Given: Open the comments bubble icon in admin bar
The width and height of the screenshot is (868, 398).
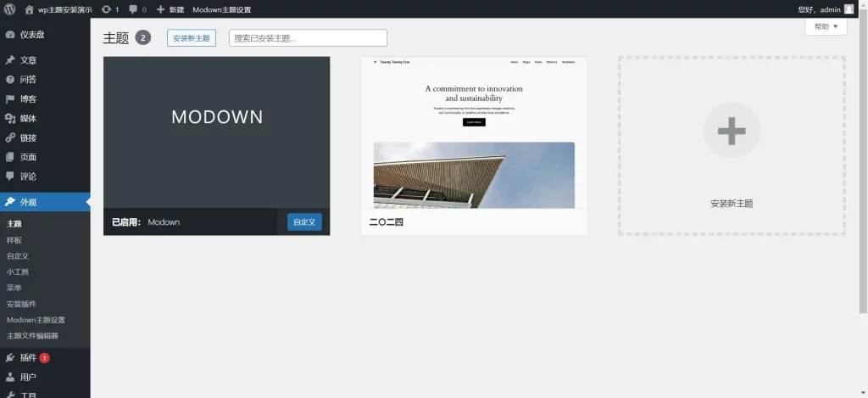Looking at the screenshot, I should [x=133, y=9].
